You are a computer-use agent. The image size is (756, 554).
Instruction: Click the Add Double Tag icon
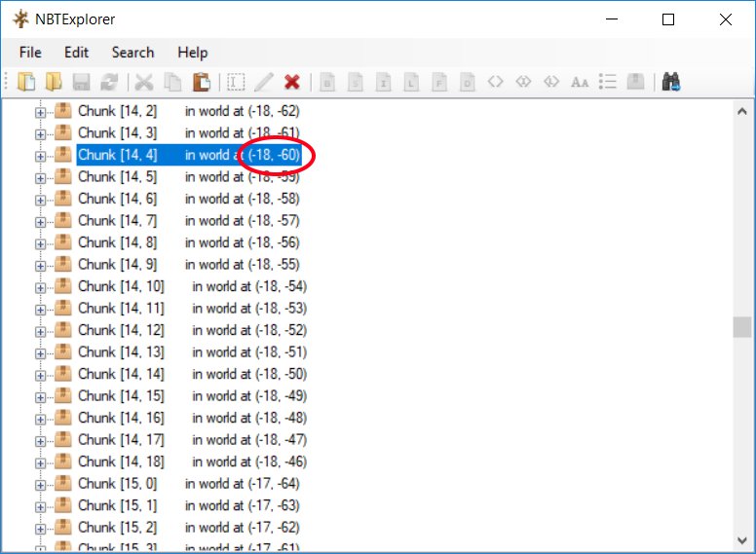pos(468,82)
